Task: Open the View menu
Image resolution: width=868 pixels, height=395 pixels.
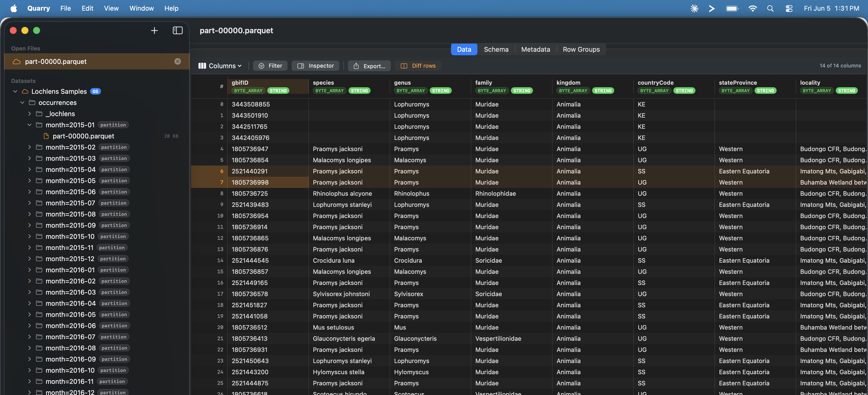Action: [111, 8]
